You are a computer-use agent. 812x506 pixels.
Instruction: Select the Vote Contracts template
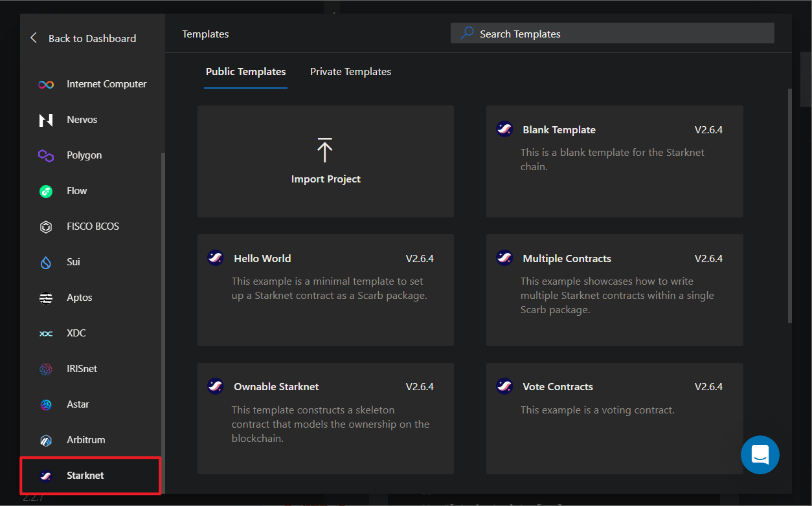pyautogui.click(x=614, y=418)
